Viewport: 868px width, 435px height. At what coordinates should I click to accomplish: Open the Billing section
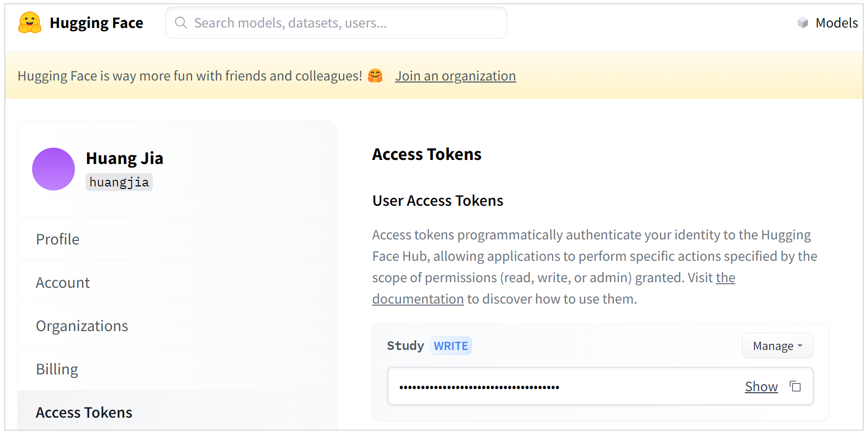click(x=57, y=369)
